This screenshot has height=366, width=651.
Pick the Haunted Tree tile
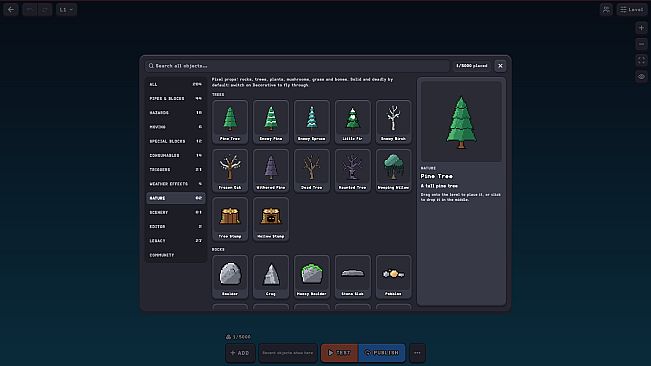(352, 171)
